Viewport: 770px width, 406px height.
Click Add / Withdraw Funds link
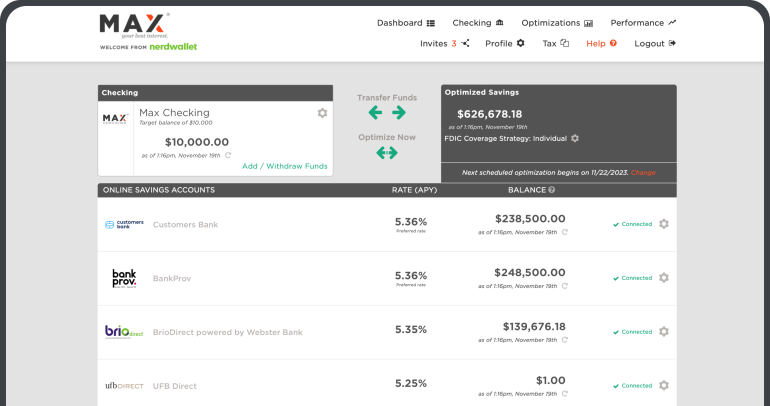pyautogui.click(x=284, y=166)
